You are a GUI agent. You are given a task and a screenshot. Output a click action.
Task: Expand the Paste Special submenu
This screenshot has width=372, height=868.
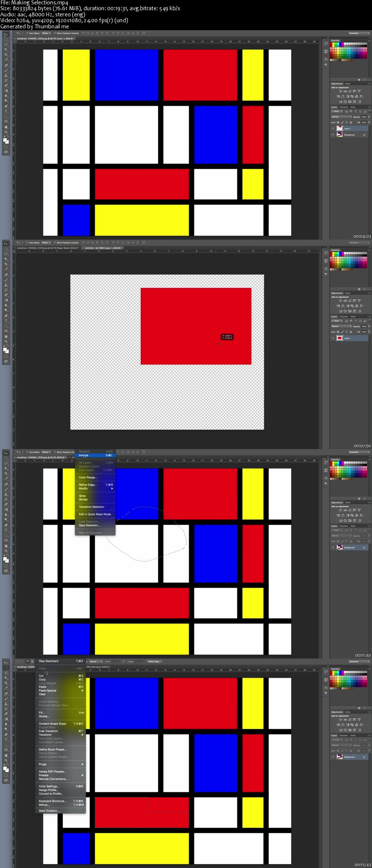[61, 691]
